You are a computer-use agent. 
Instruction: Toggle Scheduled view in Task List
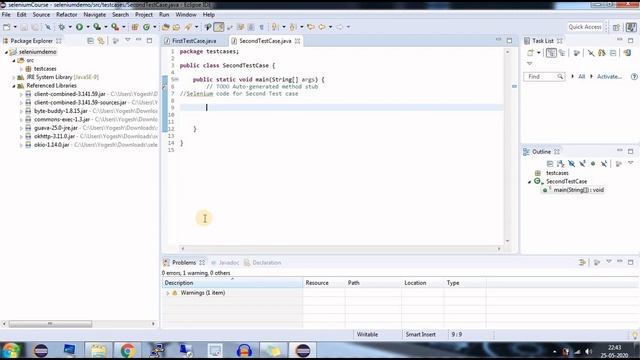pyautogui.click(x=562, y=53)
